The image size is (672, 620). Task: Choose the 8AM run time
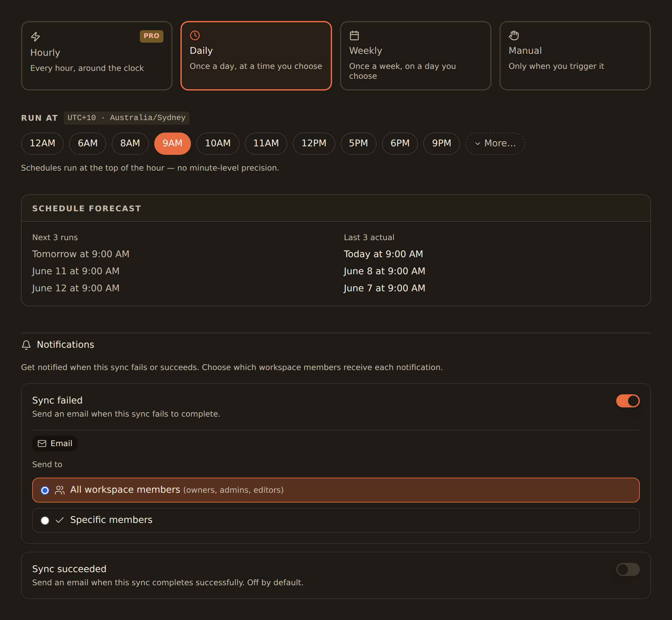click(130, 143)
